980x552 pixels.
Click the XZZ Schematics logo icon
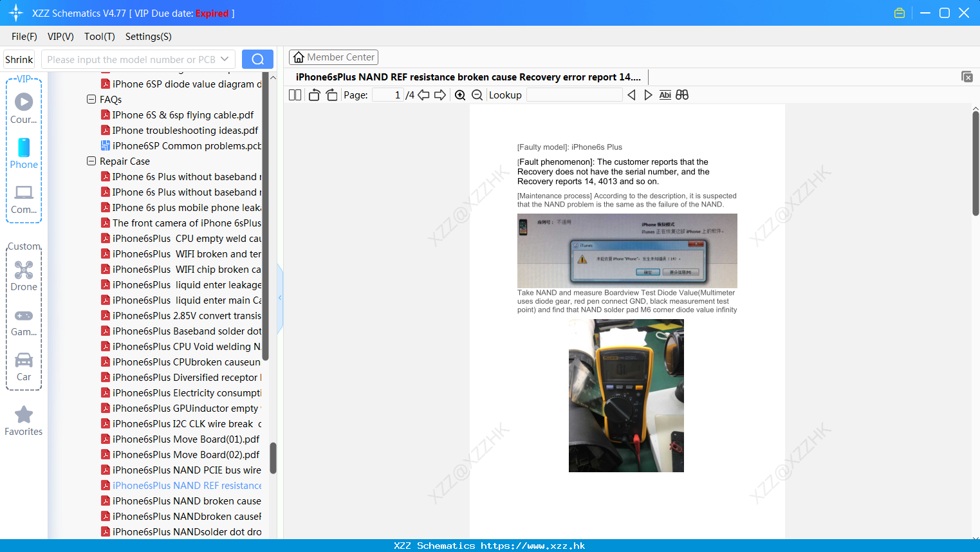16,13
